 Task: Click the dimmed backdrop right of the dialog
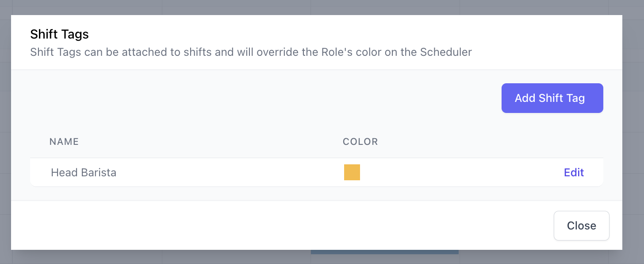(633, 133)
